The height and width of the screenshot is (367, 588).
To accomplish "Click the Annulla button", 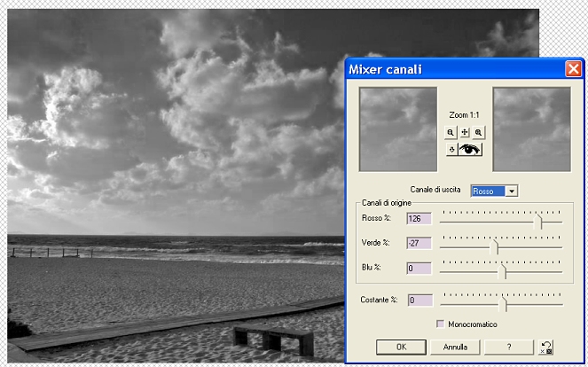I will 455,347.
